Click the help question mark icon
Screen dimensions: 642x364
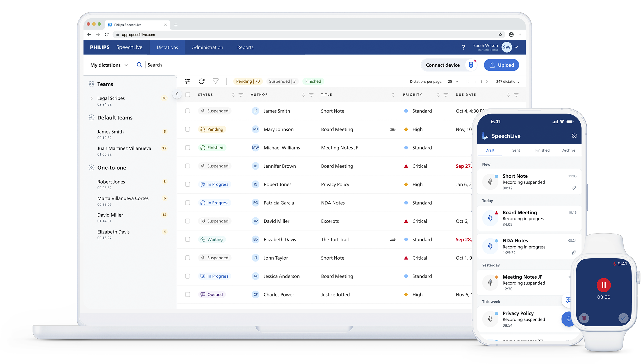coord(463,47)
